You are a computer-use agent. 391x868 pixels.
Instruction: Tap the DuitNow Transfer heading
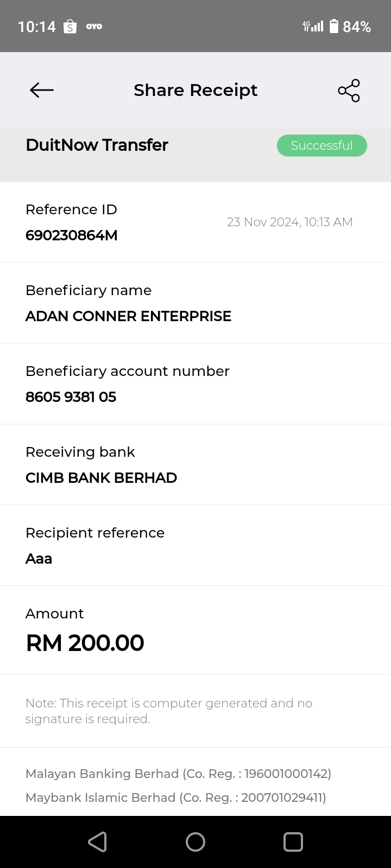(x=97, y=145)
